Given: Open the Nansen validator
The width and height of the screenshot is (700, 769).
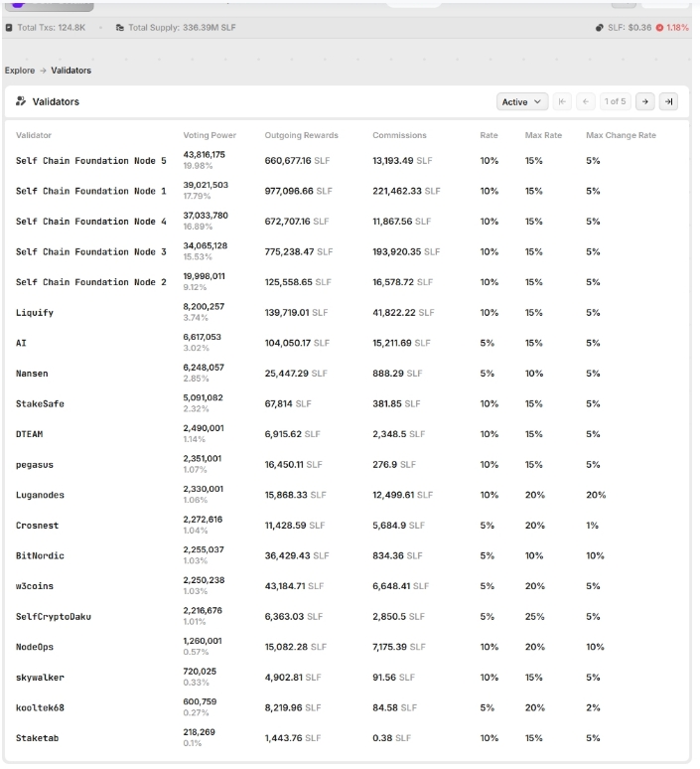Looking at the screenshot, I should (x=32, y=374).
